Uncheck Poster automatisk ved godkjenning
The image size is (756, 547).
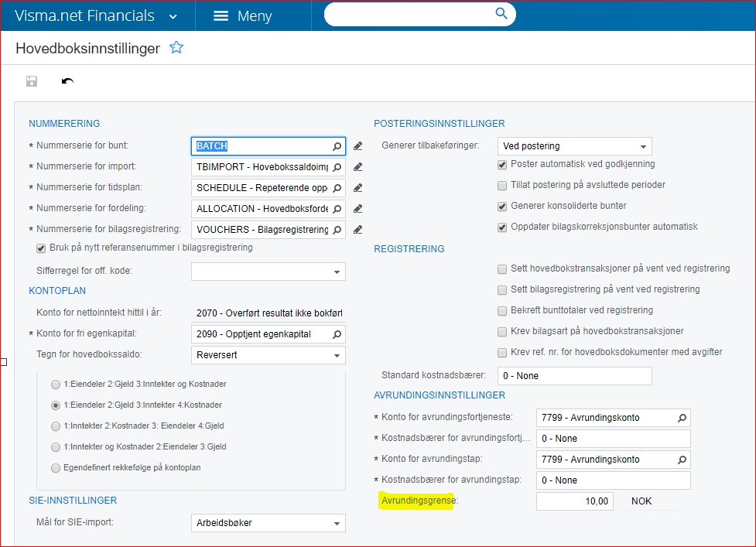point(502,164)
